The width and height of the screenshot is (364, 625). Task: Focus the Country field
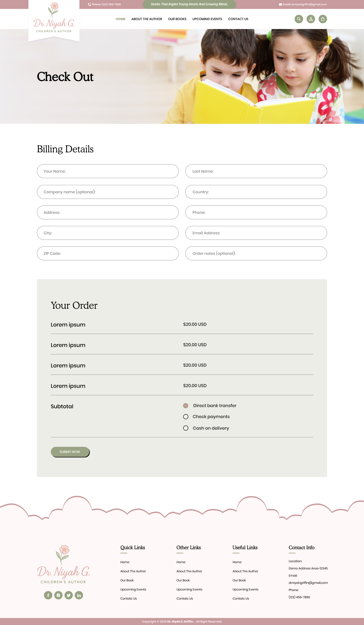pos(256,192)
